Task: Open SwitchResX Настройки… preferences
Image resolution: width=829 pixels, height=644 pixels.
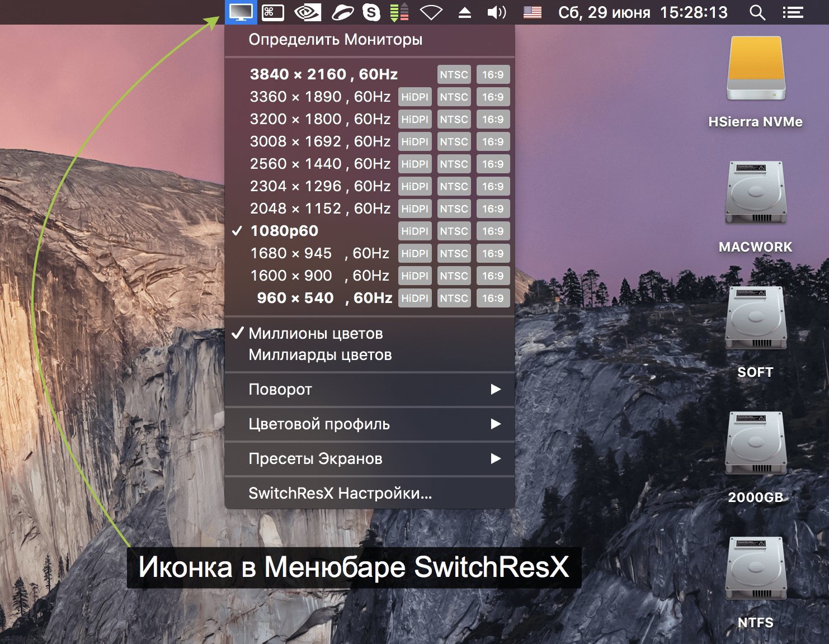Action: [x=369, y=494]
